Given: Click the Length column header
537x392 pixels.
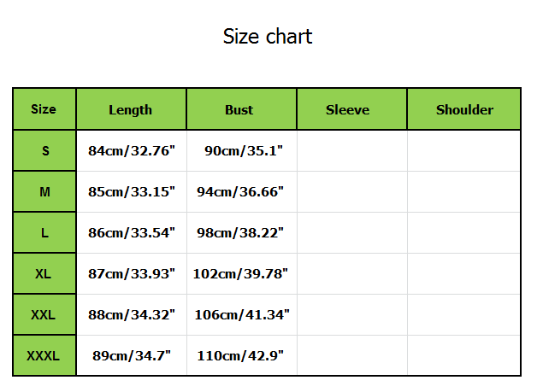Looking at the screenshot, I should [x=131, y=109].
